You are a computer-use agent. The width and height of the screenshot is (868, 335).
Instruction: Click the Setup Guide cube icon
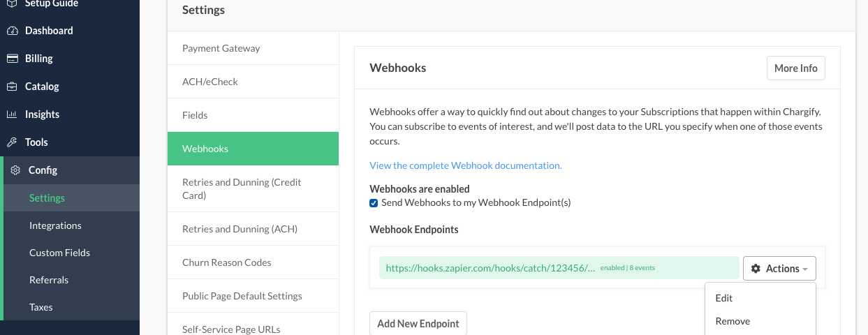click(x=12, y=3)
